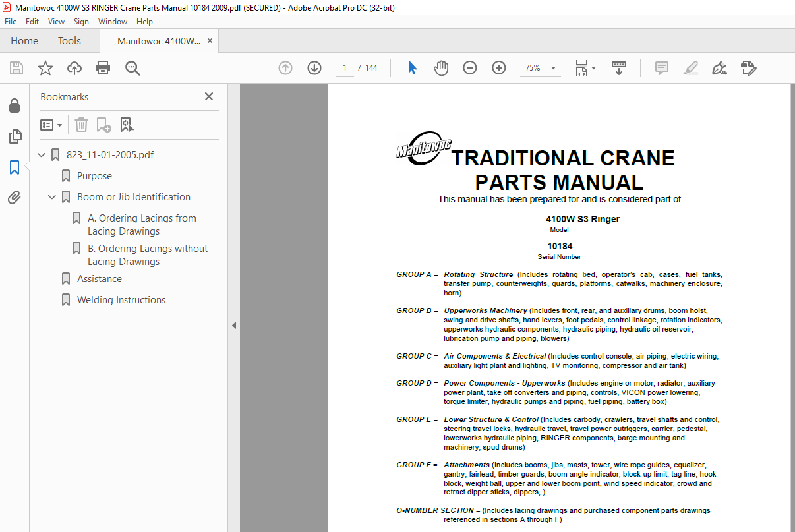Close the Manitowoc 4100W document tab
The image size is (795, 532).
click(210, 41)
